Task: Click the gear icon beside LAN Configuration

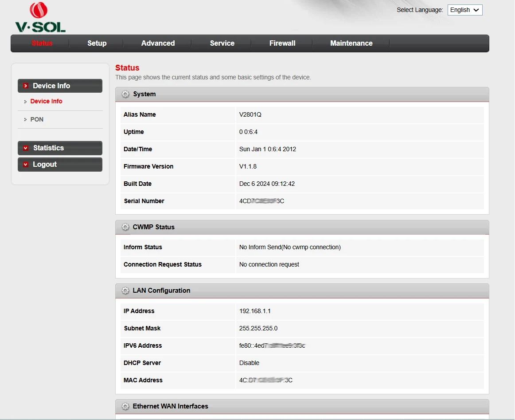Action: click(x=125, y=291)
